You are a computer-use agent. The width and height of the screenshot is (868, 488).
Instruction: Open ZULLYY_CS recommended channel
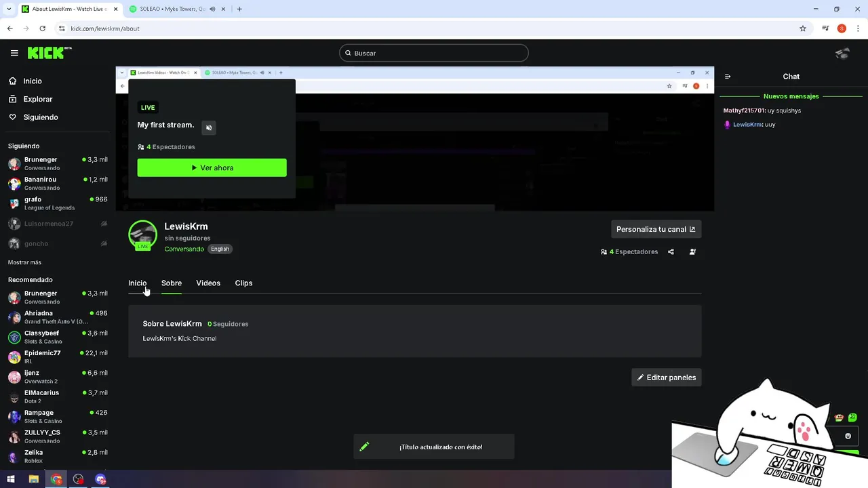(x=58, y=436)
